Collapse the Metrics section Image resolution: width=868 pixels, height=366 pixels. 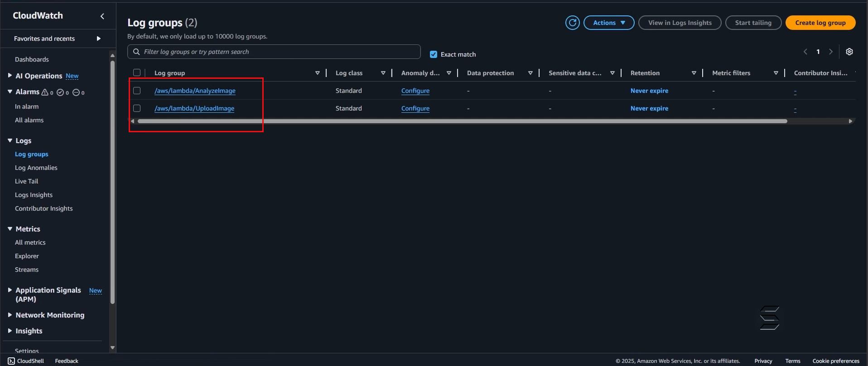pos(10,229)
